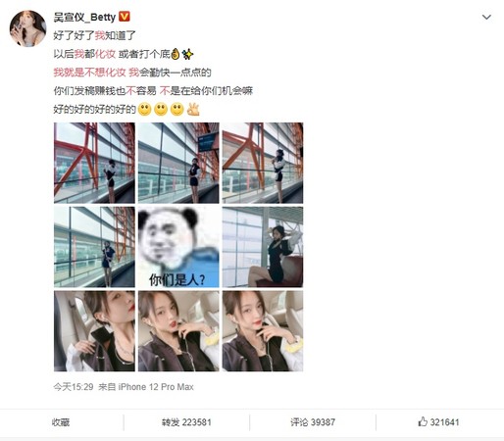Open the bottom-left car selfie
Viewport: 504px width, 441px height.
point(94,331)
